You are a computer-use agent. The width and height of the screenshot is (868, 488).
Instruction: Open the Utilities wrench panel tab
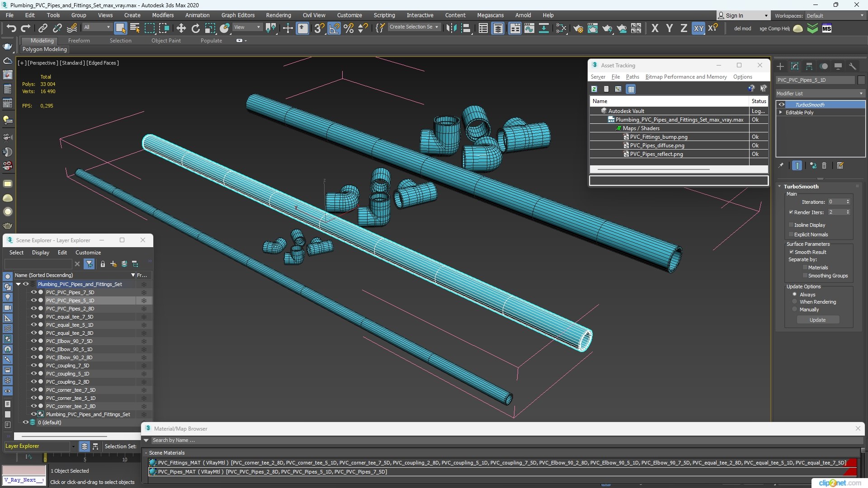(853, 66)
